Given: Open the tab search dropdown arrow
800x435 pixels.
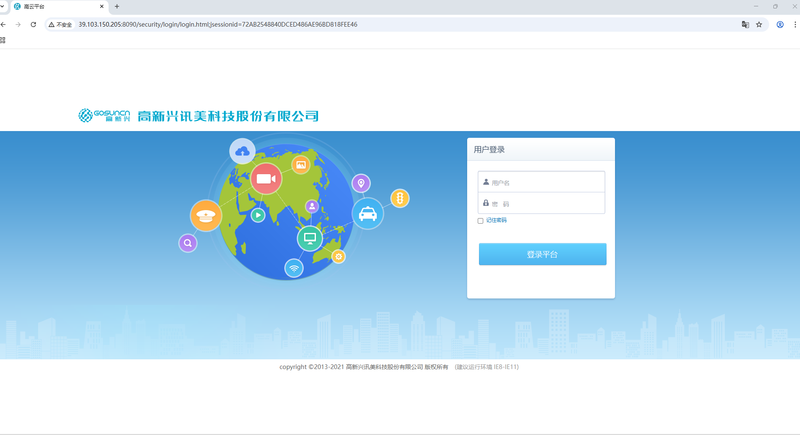Looking at the screenshot, I should pos(4,7).
